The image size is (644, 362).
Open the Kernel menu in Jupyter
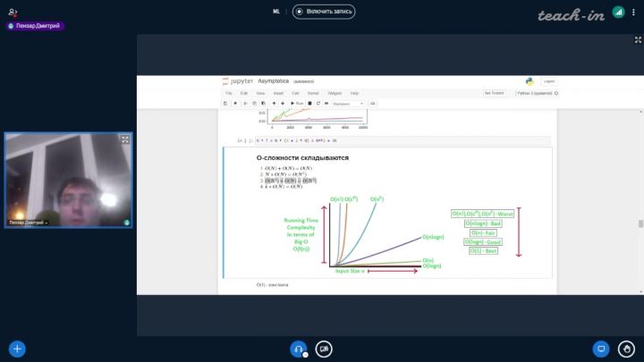pyautogui.click(x=313, y=93)
